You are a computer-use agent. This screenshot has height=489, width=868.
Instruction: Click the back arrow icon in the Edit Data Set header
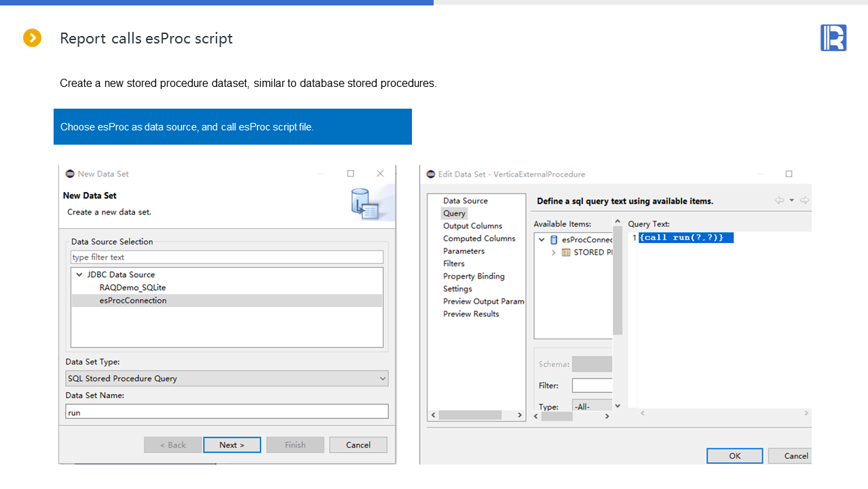(x=779, y=200)
